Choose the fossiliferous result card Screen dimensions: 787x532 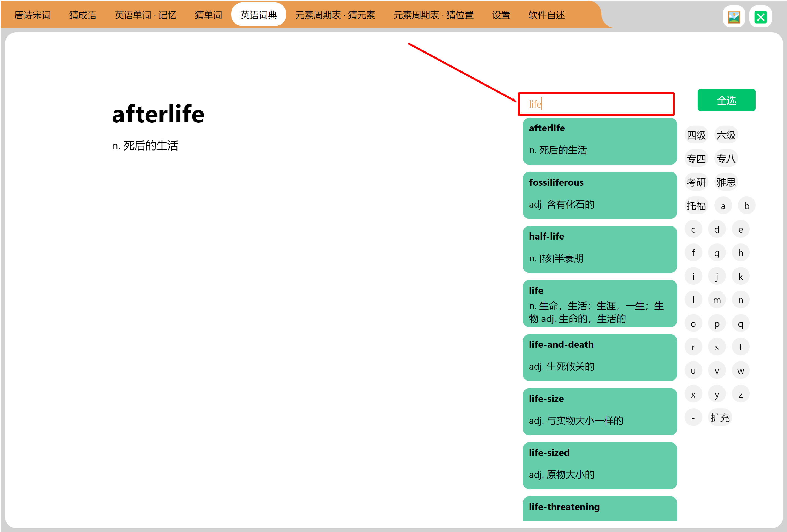pyautogui.click(x=599, y=195)
